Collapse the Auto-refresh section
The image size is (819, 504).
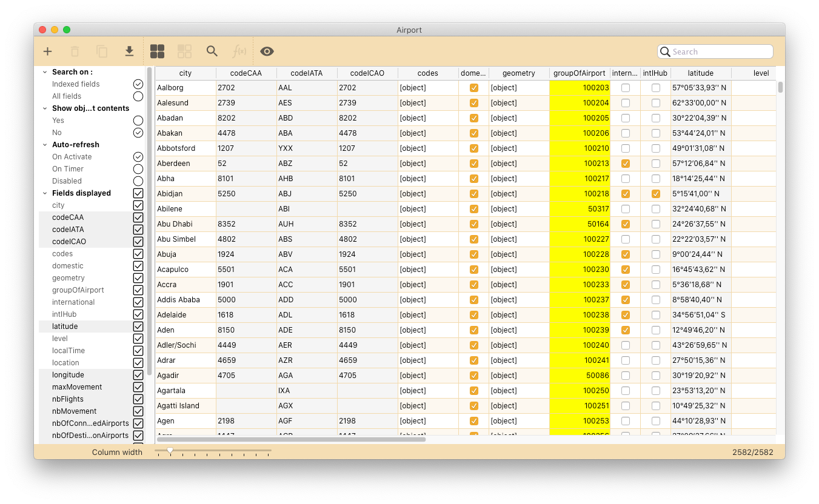point(45,145)
